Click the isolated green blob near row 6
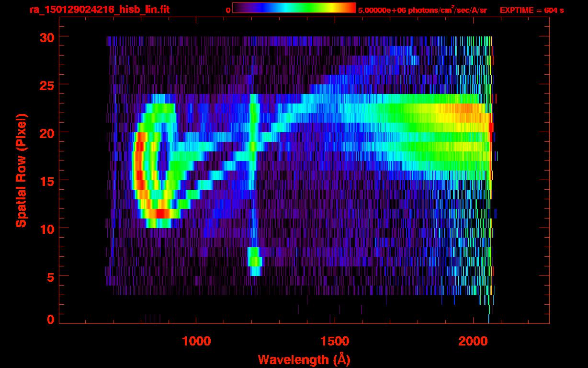The width and height of the screenshot is (588, 368). 255,261
